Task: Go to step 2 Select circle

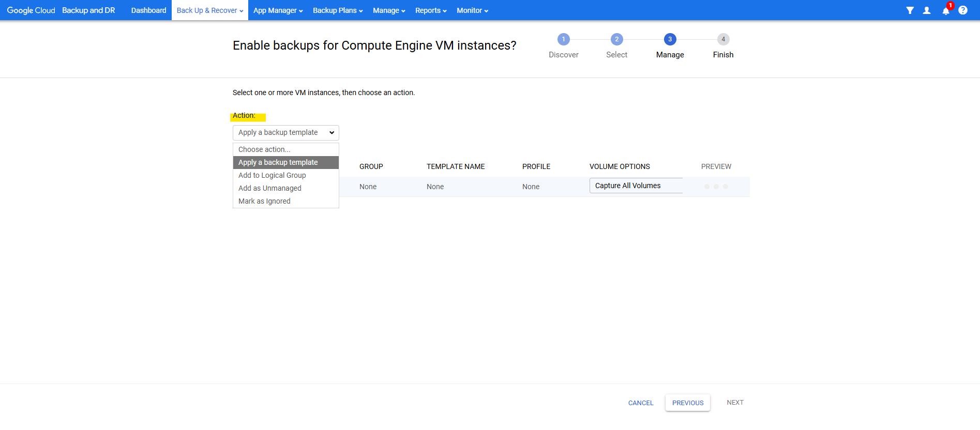Action: coord(616,39)
